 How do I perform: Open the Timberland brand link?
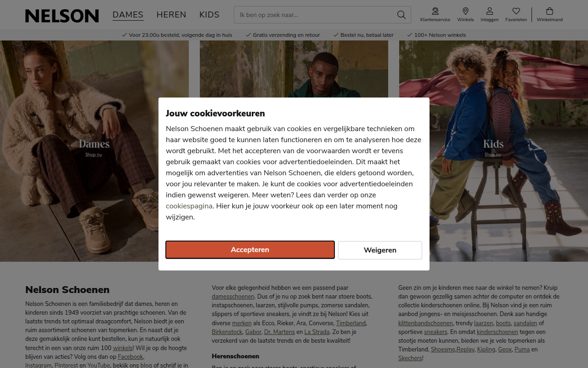[351, 323]
